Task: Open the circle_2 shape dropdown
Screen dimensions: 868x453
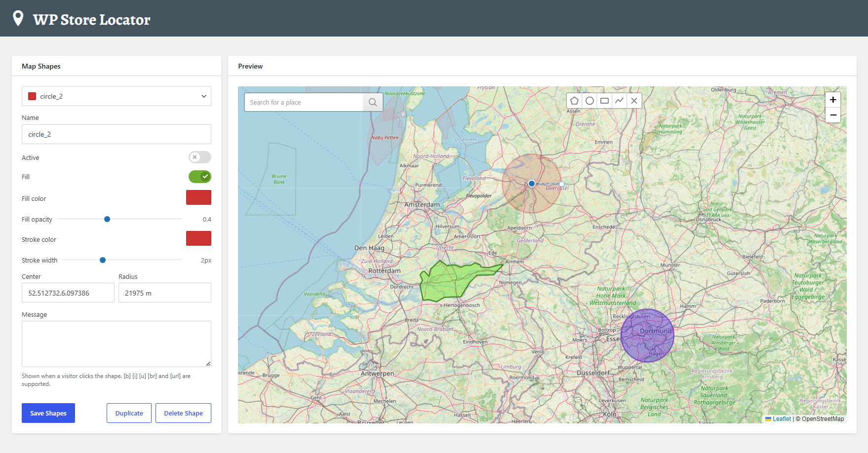Action: (117, 96)
